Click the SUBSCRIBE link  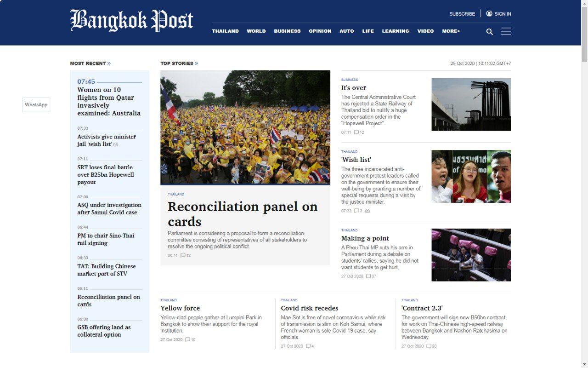[462, 14]
